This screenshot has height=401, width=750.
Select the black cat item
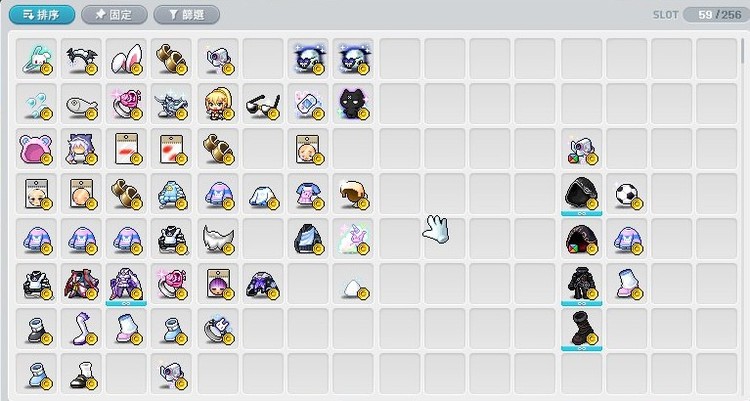(x=353, y=104)
